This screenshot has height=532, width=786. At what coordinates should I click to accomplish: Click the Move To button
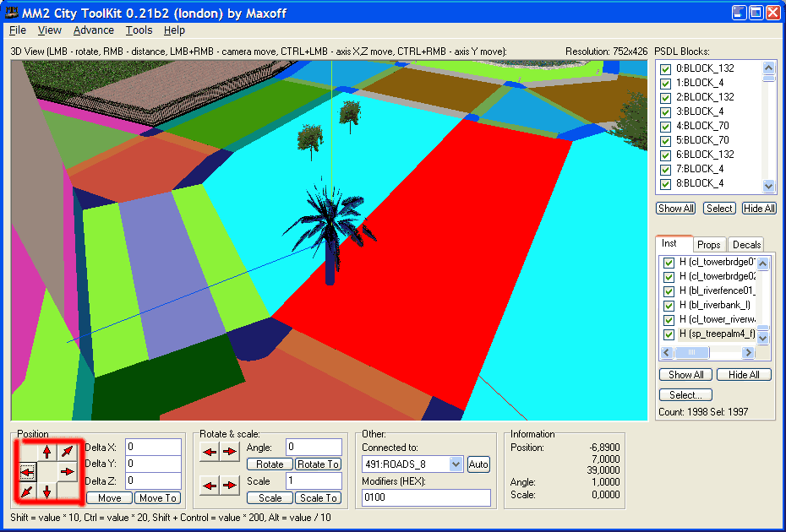pos(158,498)
